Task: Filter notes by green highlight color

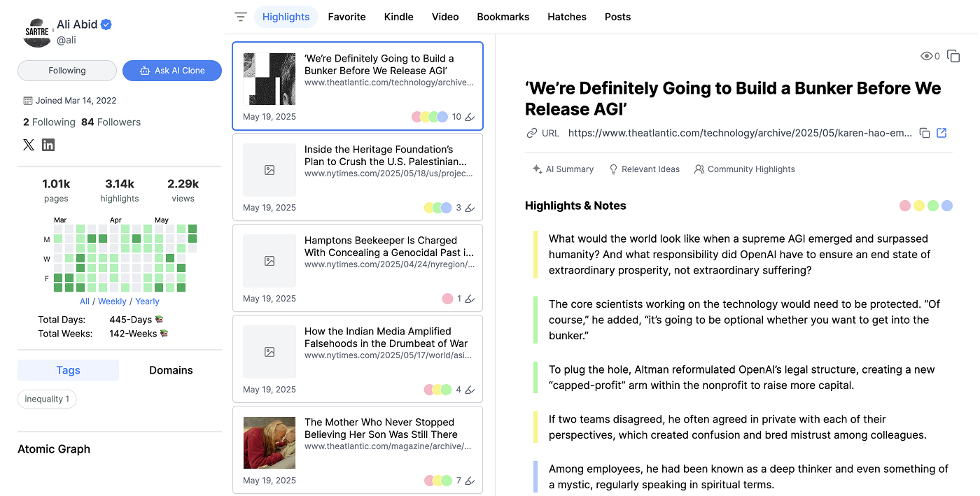Action: click(933, 206)
